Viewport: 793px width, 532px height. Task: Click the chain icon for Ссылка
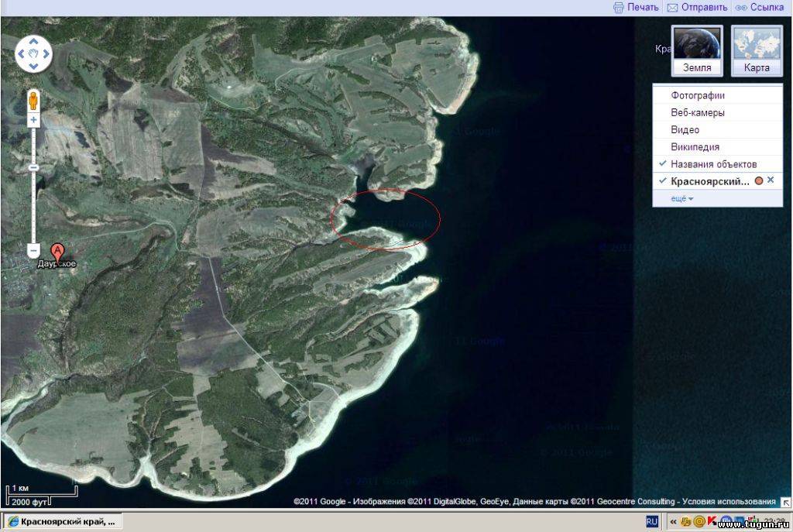(741, 8)
